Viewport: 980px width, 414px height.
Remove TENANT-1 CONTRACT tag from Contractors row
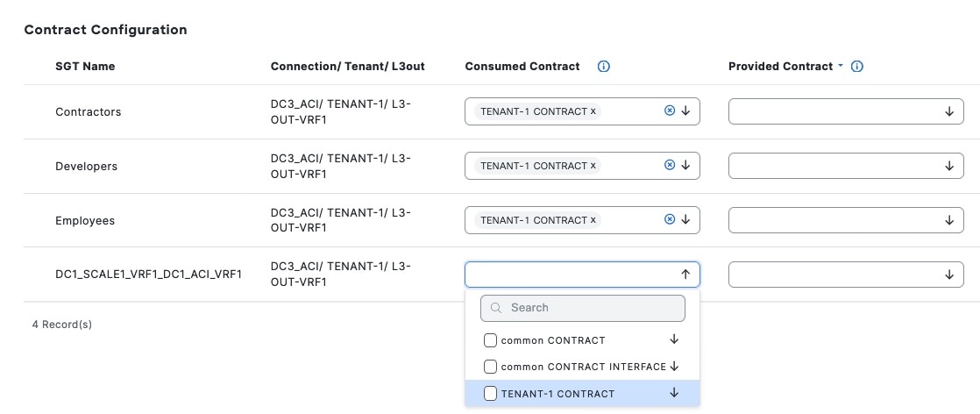point(593,111)
